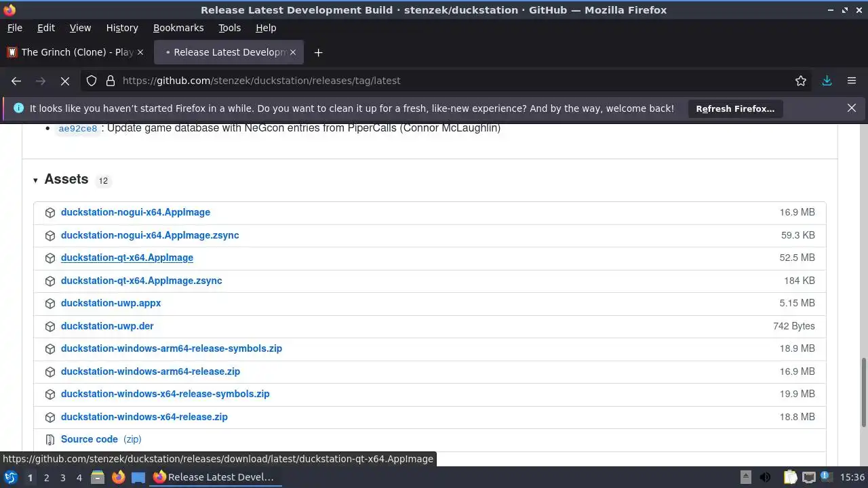
Task: Click package icon beside duckstation-uwp.der
Action: (x=50, y=327)
